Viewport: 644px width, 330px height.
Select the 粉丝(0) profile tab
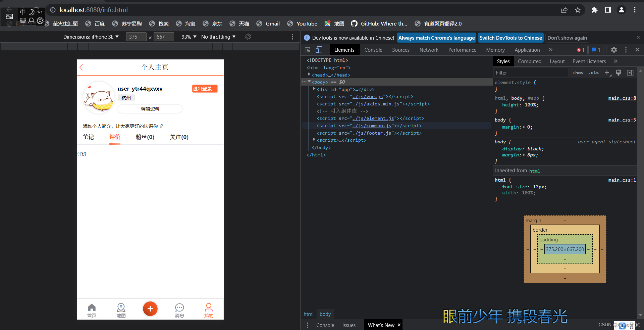pos(145,137)
